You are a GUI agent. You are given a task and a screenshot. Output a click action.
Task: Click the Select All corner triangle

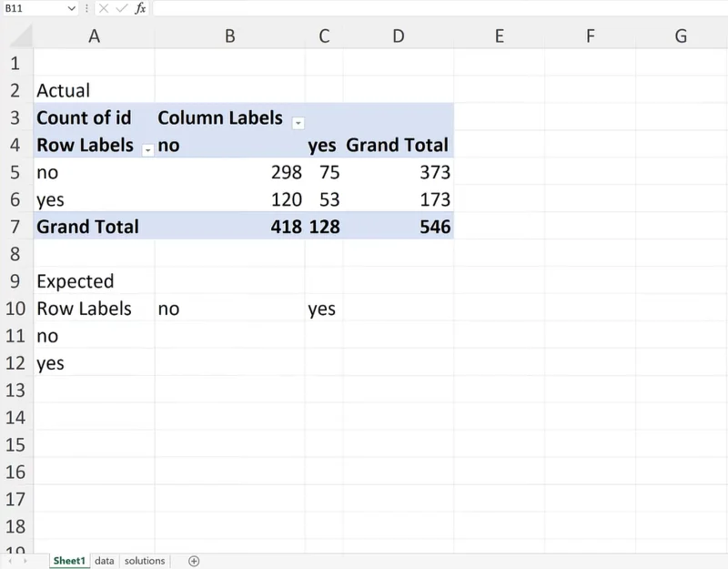pos(21,36)
